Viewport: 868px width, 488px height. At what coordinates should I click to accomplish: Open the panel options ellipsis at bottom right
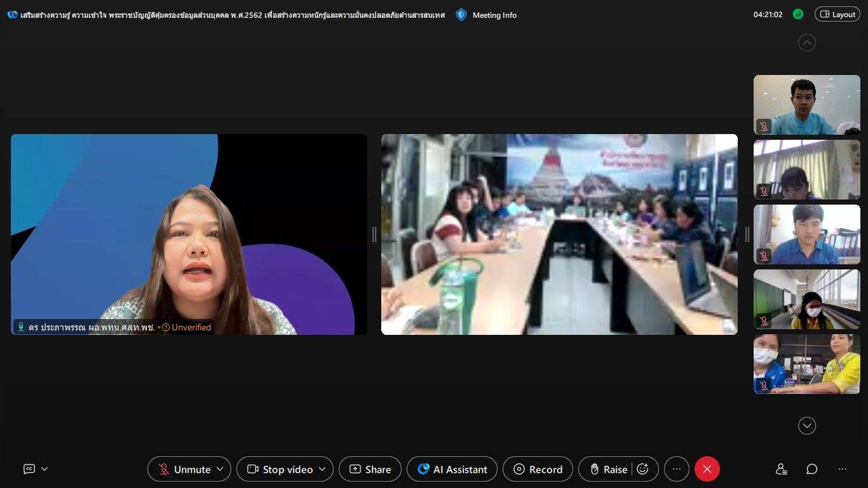(842, 469)
